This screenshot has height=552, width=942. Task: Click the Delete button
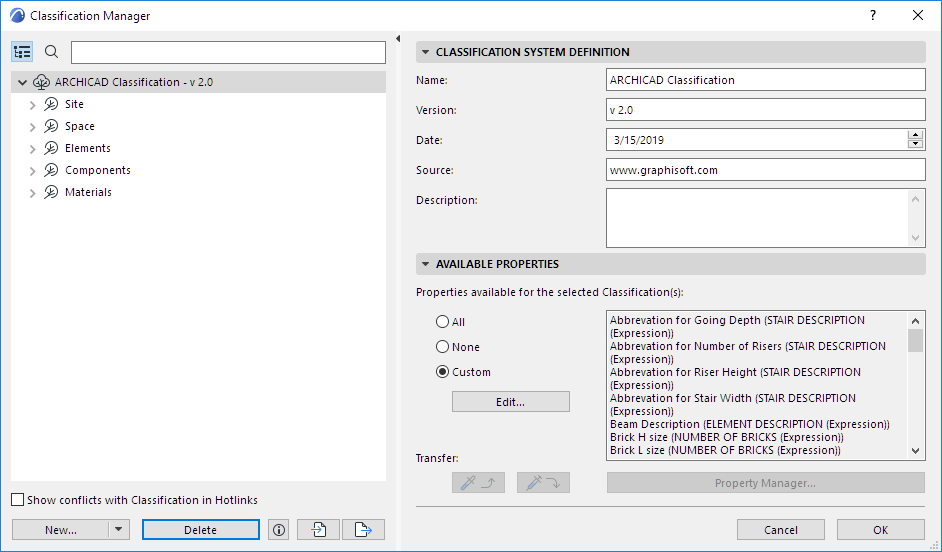coord(201,530)
